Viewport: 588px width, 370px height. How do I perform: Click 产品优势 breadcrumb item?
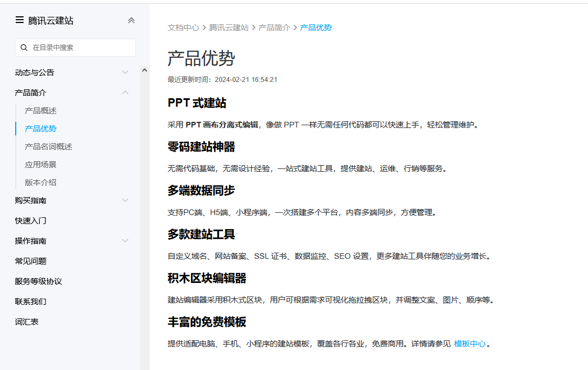point(316,28)
